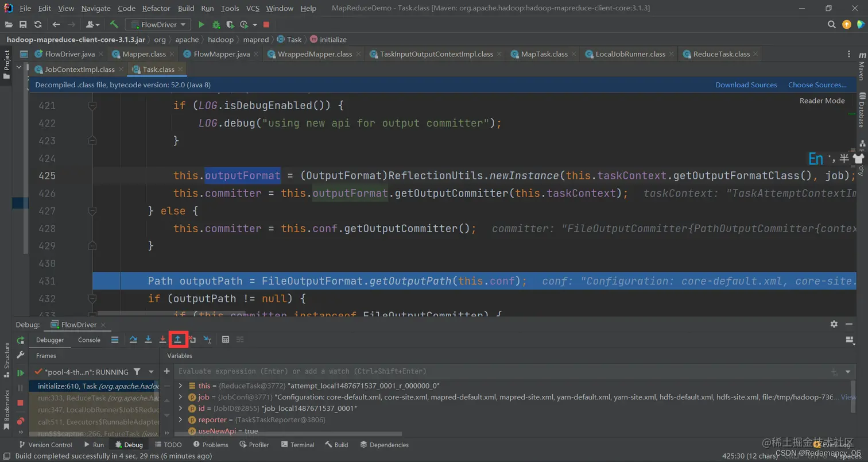868x462 pixels.
Task: Click the Choose Sources link
Action: pyautogui.click(x=817, y=85)
